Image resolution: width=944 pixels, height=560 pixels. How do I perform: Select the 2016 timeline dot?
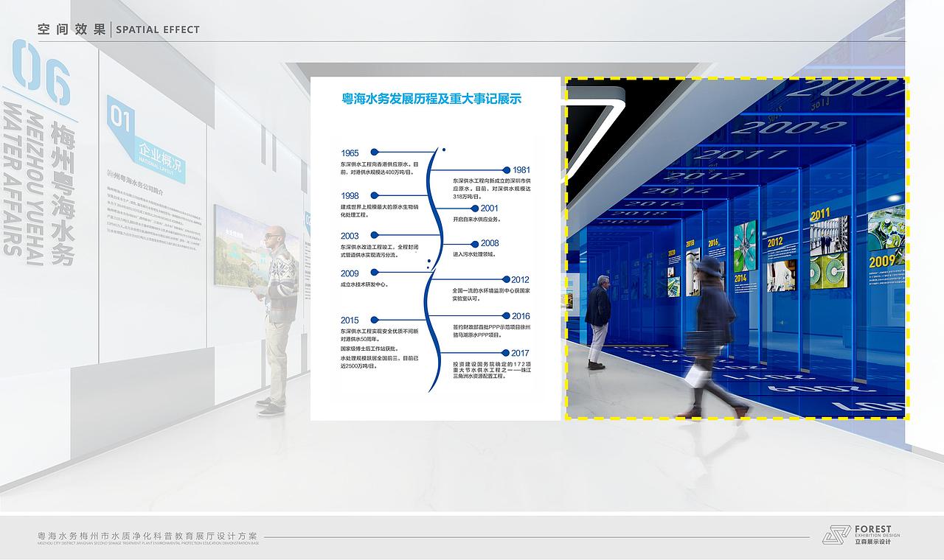[x=506, y=316]
